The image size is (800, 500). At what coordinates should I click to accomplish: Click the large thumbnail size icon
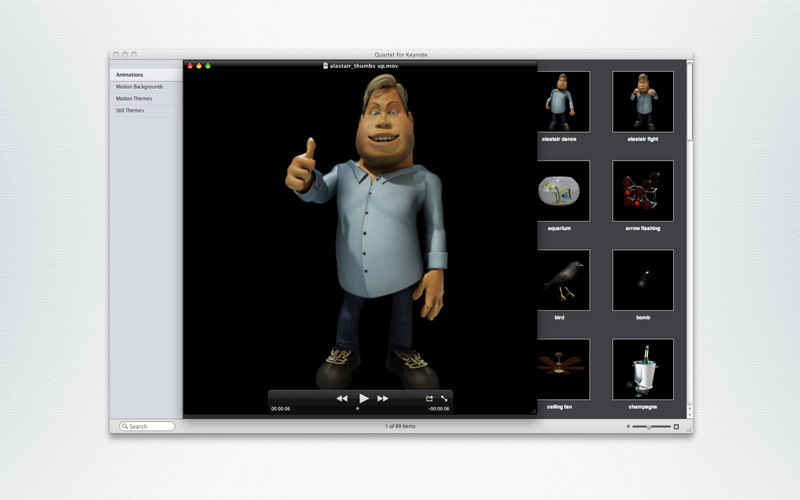coord(677,427)
